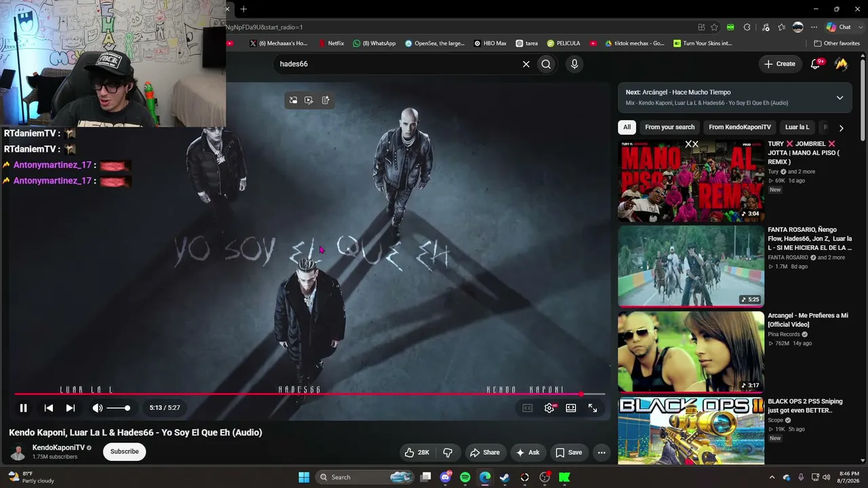Click the Ask button
868x488 pixels.
[x=528, y=453]
